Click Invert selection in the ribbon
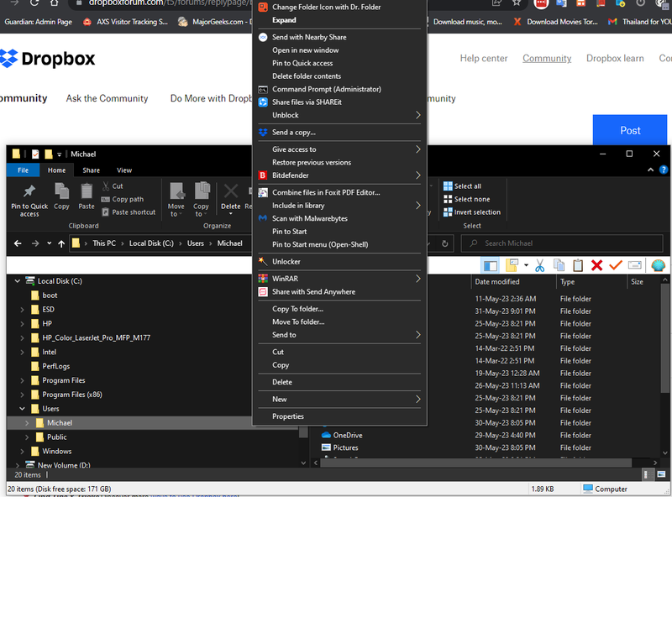Image resolution: width=672 pixels, height=638 pixels. (472, 212)
